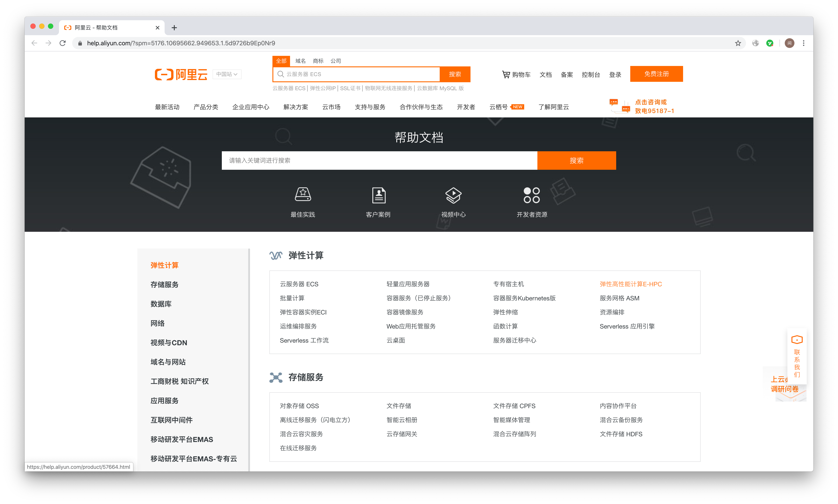Viewport: 838px width, 504px height.
Task: Click the 登录 link
Action: 615,74
